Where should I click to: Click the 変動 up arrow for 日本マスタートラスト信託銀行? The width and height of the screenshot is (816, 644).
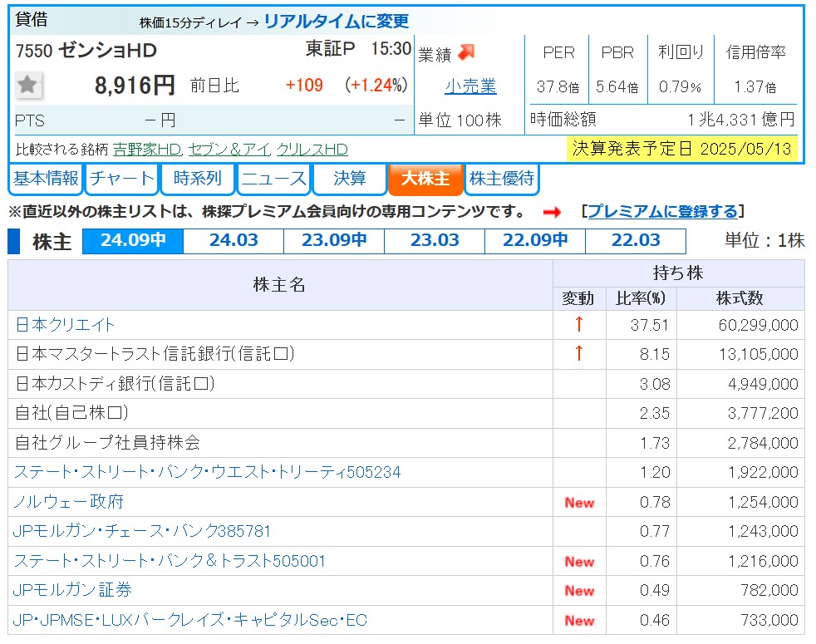[x=578, y=353]
